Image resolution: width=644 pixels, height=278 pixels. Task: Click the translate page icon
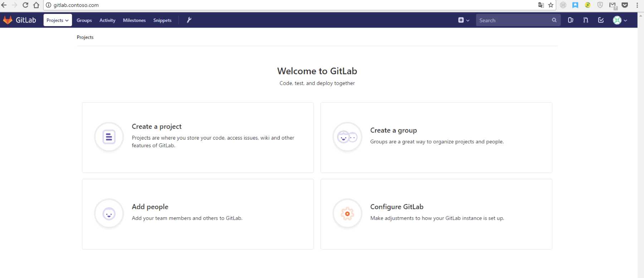click(541, 5)
